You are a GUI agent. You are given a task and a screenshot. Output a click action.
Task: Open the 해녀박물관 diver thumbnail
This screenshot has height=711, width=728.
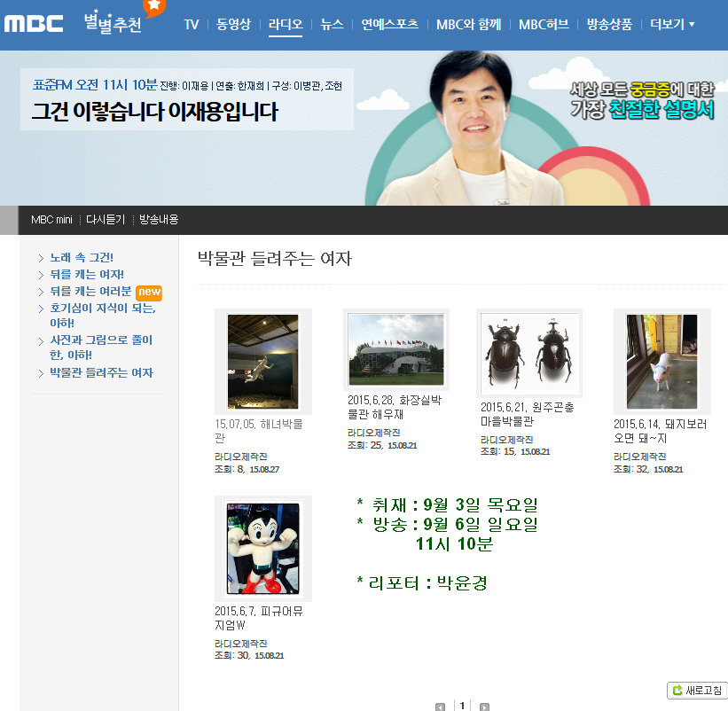[262, 361]
